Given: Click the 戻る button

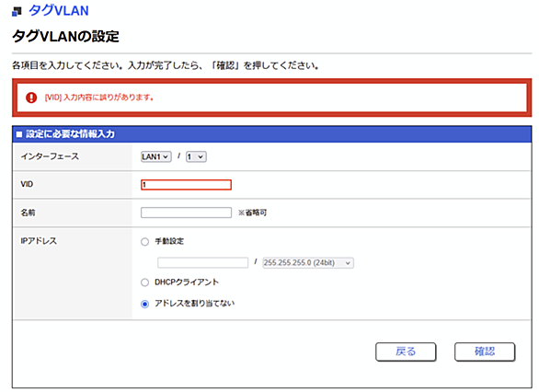Looking at the screenshot, I should click(406, 352).
